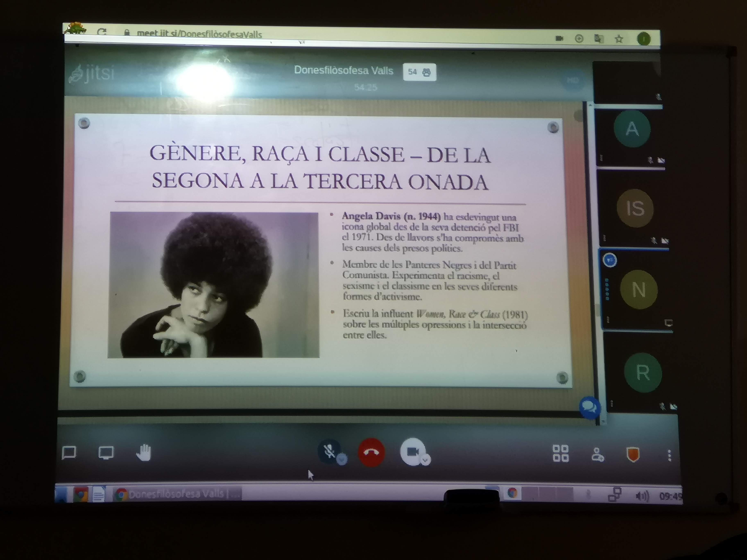Open the invite people icon

click(x=597, y=455)
